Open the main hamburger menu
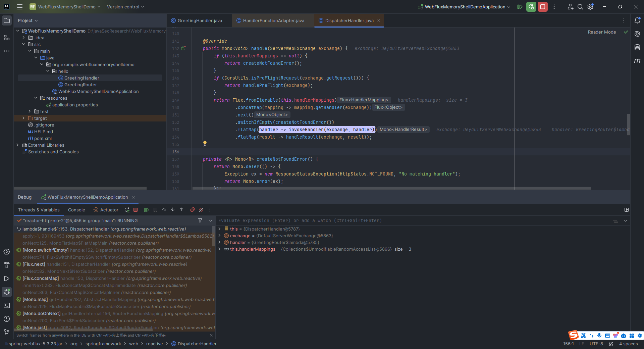This screenshot has height=349, width=644. point(20,7)
